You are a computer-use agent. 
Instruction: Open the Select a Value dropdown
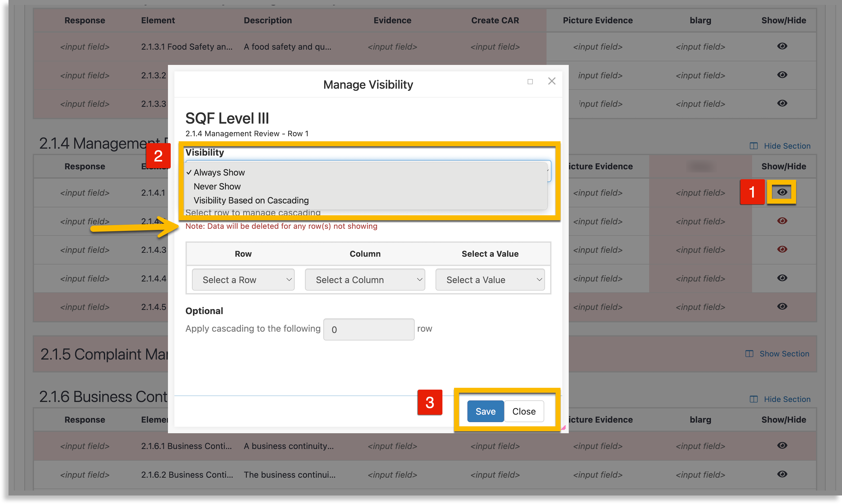pyautogui.click(x=490, y=280)
